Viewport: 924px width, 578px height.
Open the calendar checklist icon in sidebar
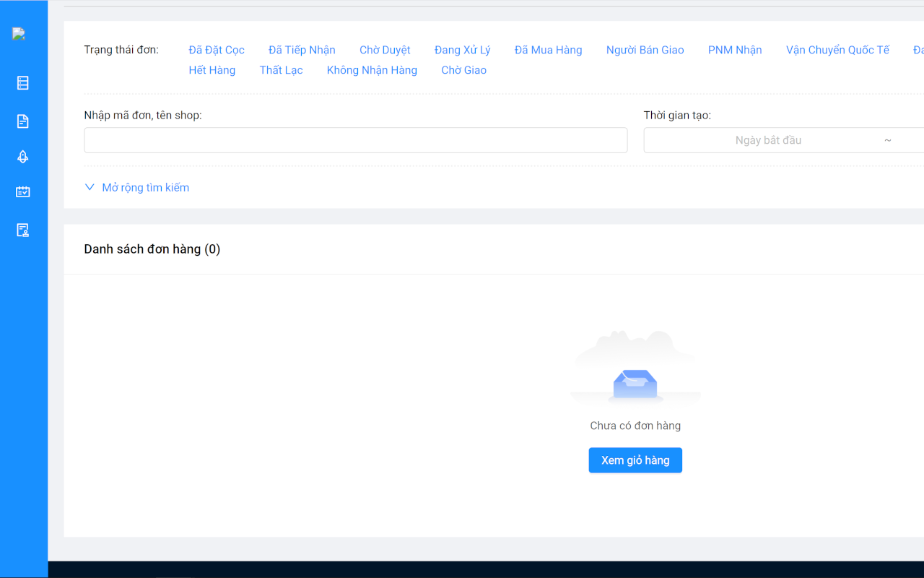[x=23, y=192]
